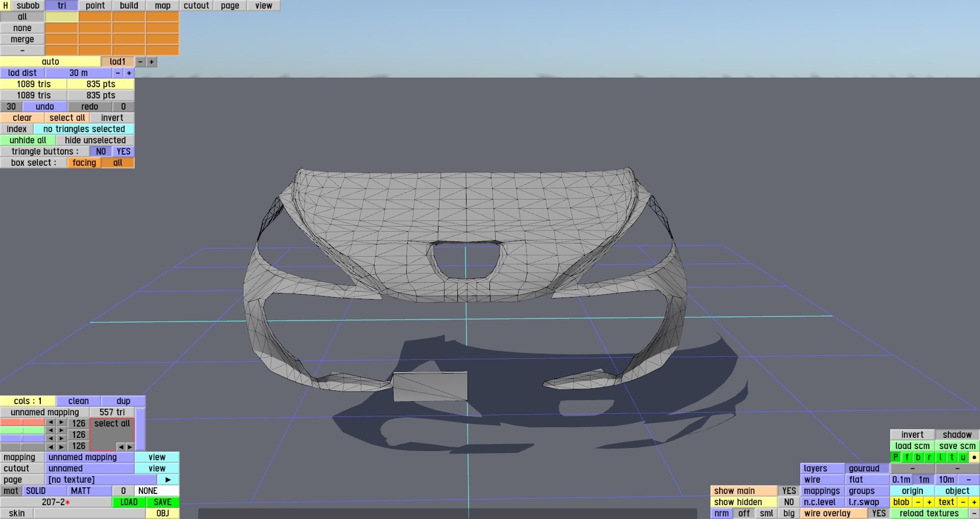Image resolution: width=980 pixels, height=519 pixels.
Task: Decrease lod dist with its minus button
Action: click(118, 73)
